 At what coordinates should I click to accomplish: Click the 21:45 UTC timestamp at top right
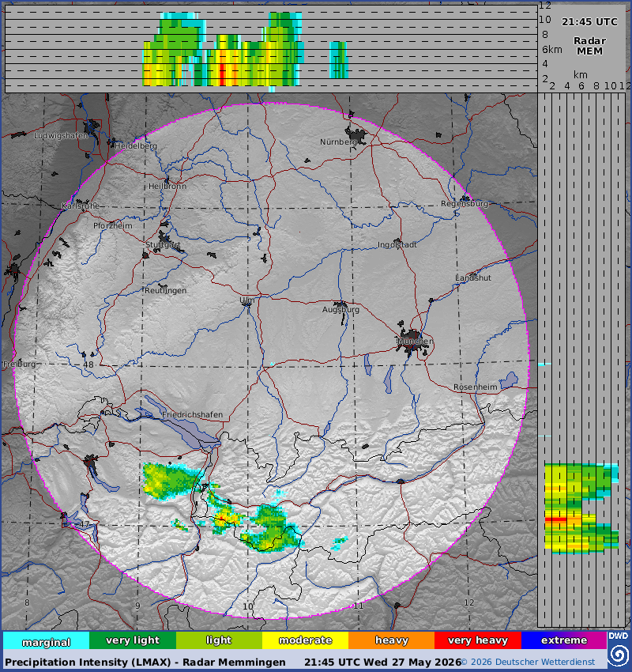click(x=589, y=22)
